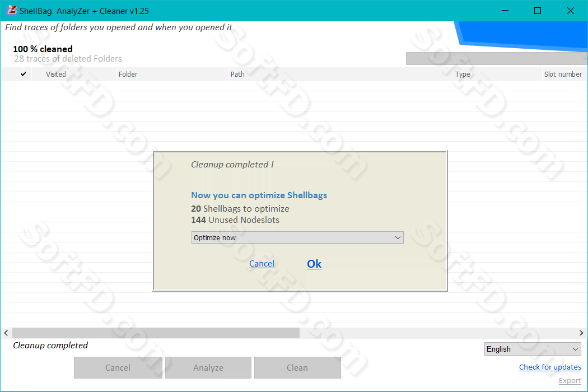Click the horizontal scrollbar left arrow
588x392 pixels.
6,333
